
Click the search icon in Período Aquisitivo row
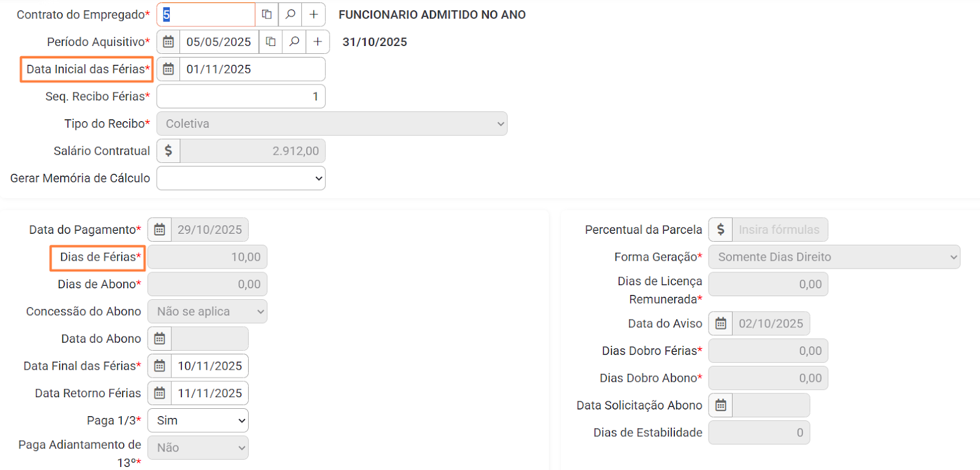(x=294, y=42)
